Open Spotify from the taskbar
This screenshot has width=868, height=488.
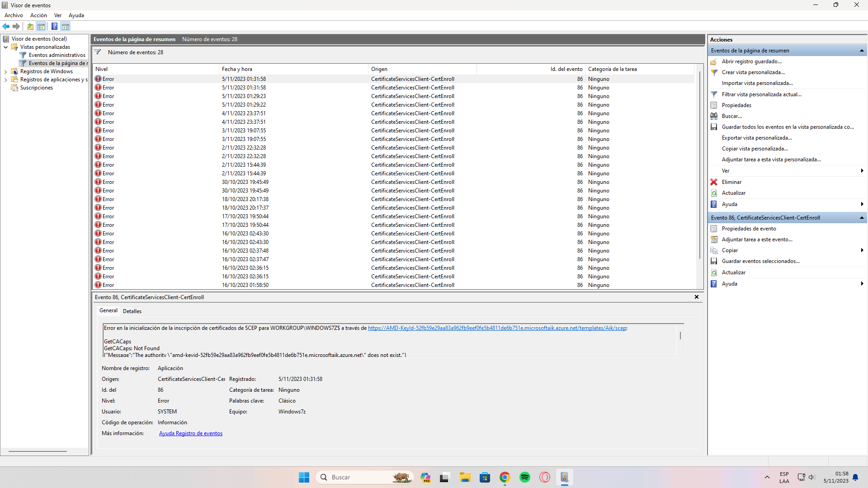524,477
